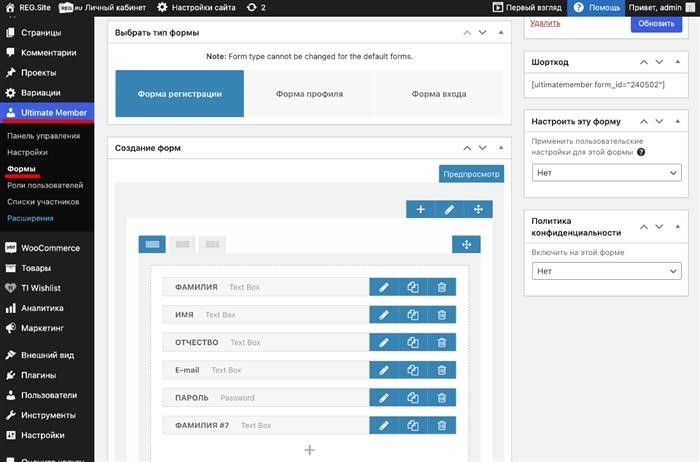Image resolution: width=700 pixels, height=462 pixels.
Task: Open Пользователи in the sidebar
Action: tap(47, 395)
